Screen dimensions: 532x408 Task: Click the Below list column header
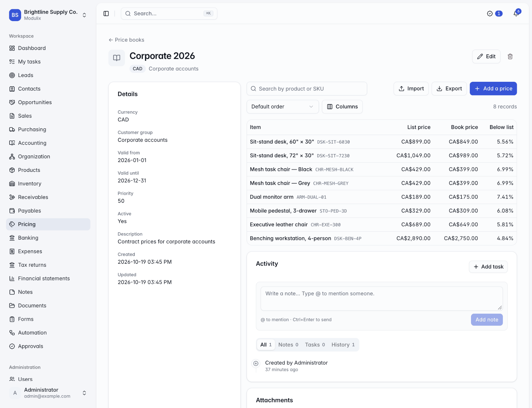point(501,127)
